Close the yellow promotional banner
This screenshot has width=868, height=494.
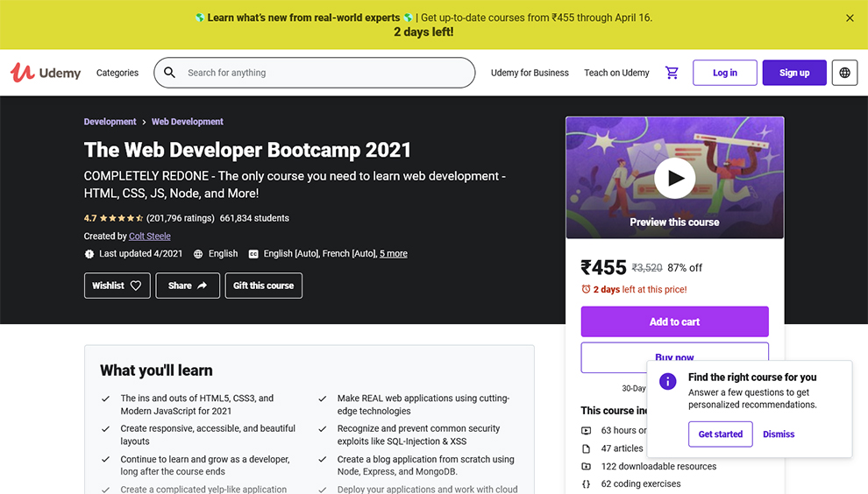[850, 18]
